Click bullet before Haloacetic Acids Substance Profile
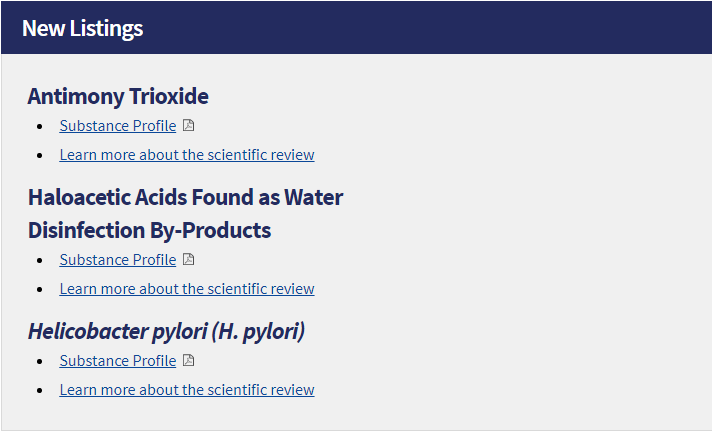 pos(40,261)
